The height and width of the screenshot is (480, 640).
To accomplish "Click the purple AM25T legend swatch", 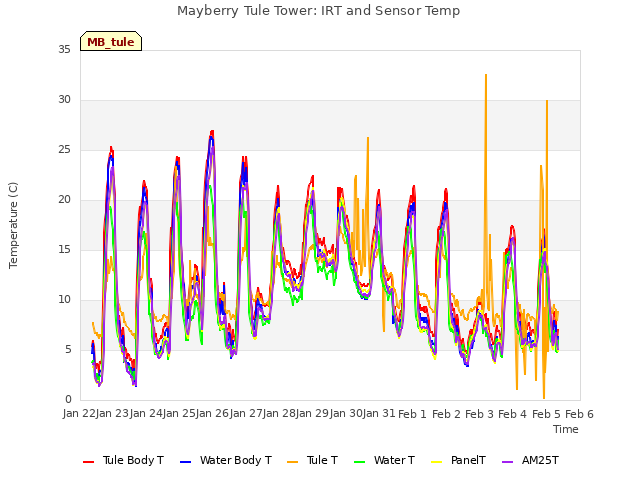I will (507, 462).
